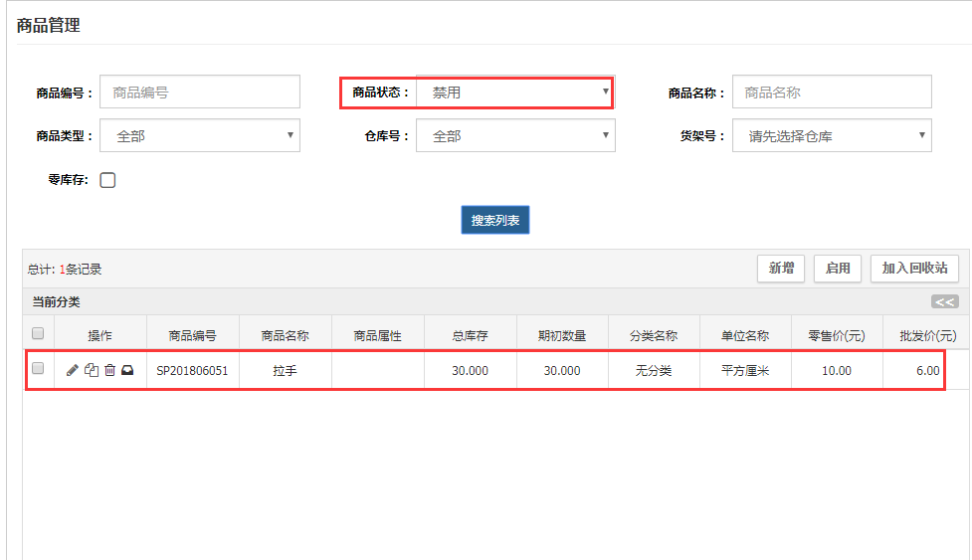The image size is (972, 560).
Task: Click the 总库存 column header
Action: (470, 336)
